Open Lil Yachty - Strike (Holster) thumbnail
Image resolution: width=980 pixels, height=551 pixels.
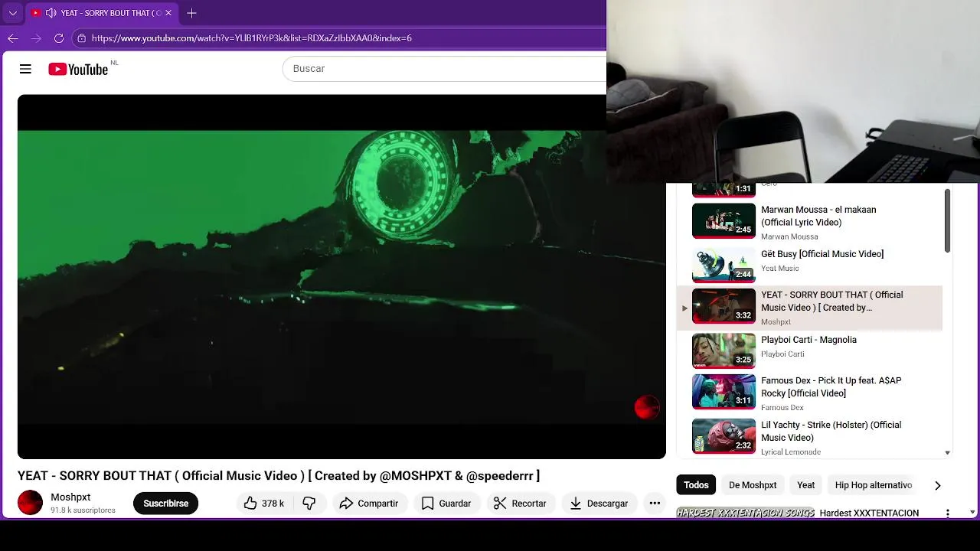pos(724,435)
